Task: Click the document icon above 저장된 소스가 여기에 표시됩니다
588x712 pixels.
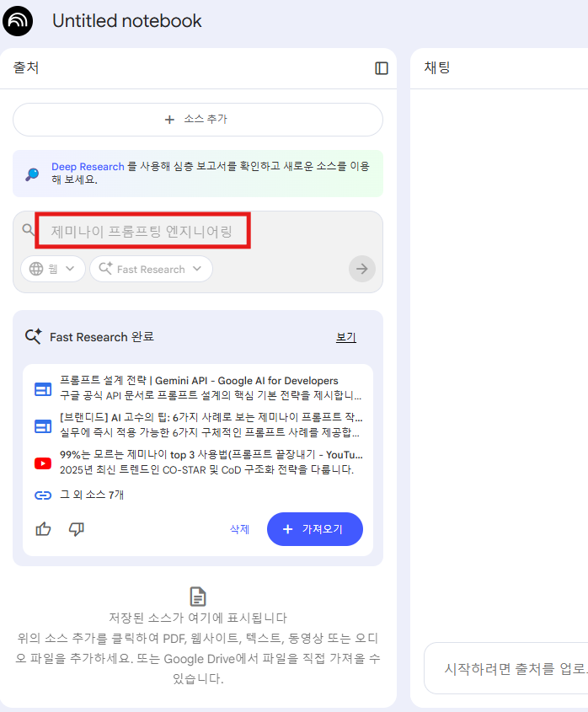Action: click(x=197, y=597)
